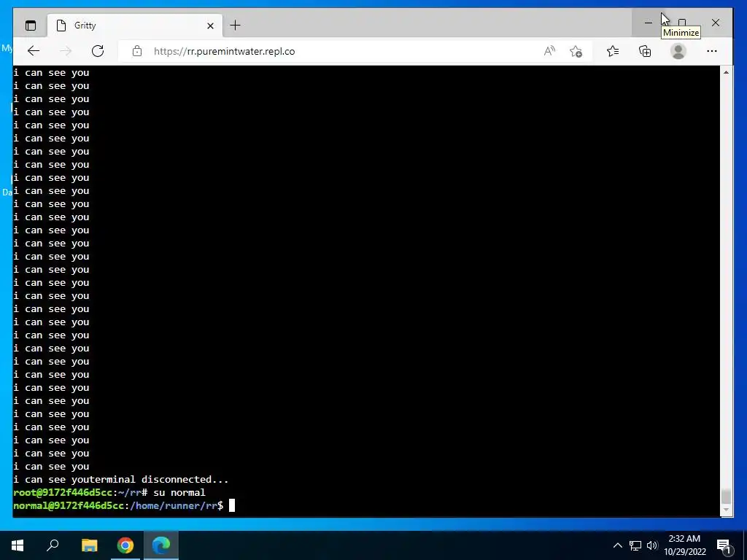Open File Explorer from taskbar

tap(89, 545)
